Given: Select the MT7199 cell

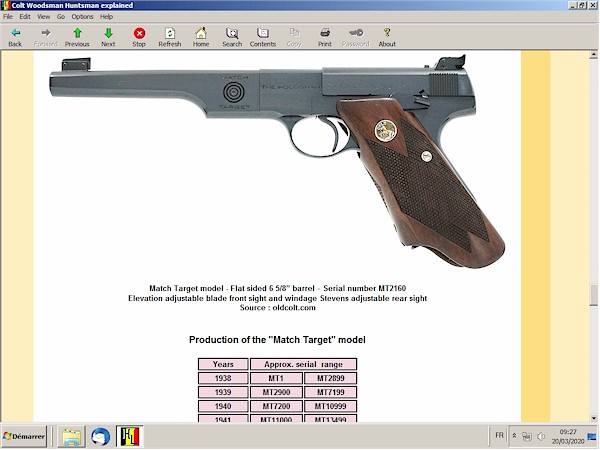Looking at the screenshot, I should (331, 392).
